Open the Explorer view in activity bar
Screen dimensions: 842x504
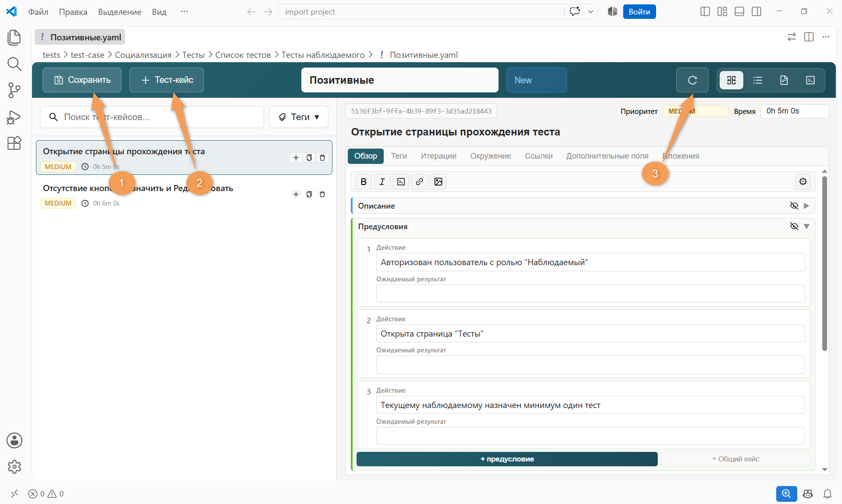[x=14, y=37]
